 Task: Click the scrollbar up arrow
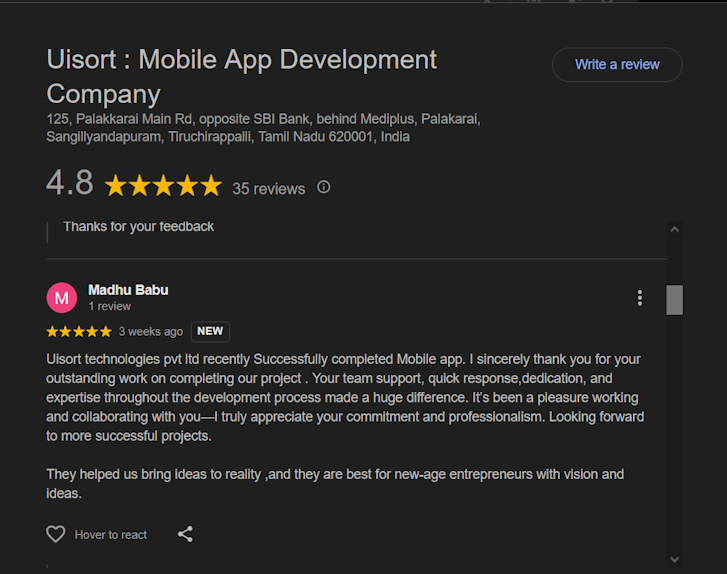(x=674, y=229)
